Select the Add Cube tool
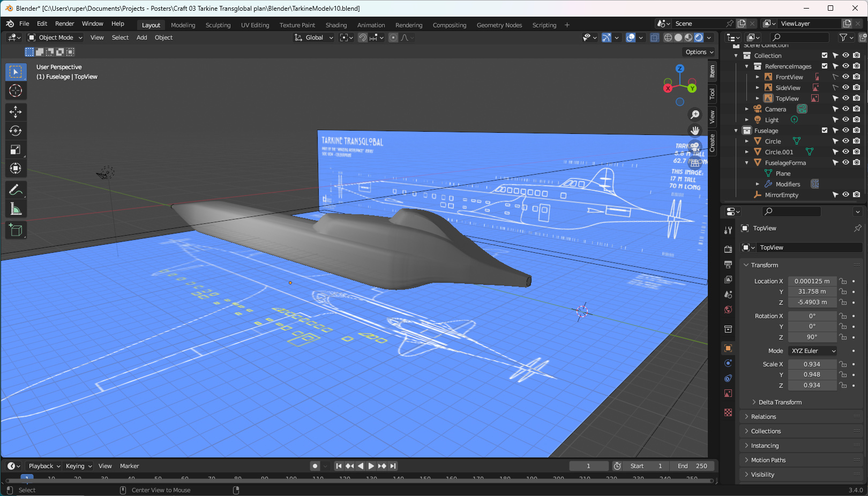Screen dimensions: 868x496 pyautogui.click(x=16, y=230)
